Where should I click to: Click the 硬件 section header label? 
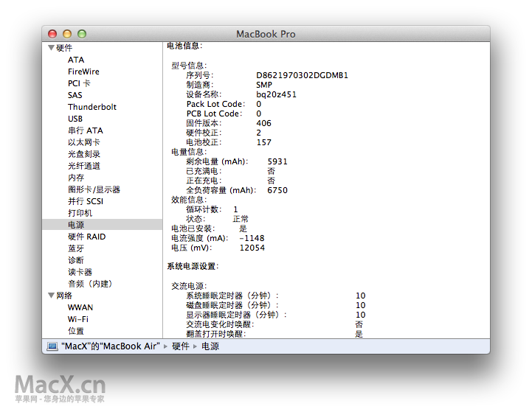[x=64, y=48]
